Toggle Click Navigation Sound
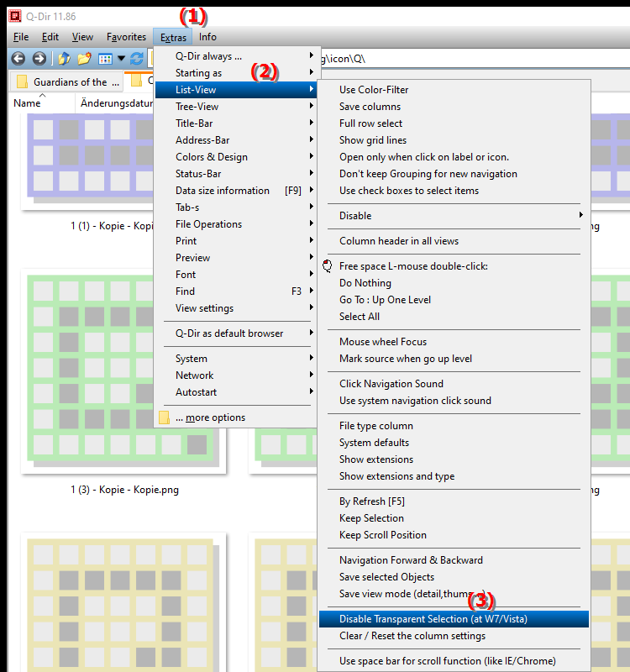630x672 pixels. click(x=454, y=384)
